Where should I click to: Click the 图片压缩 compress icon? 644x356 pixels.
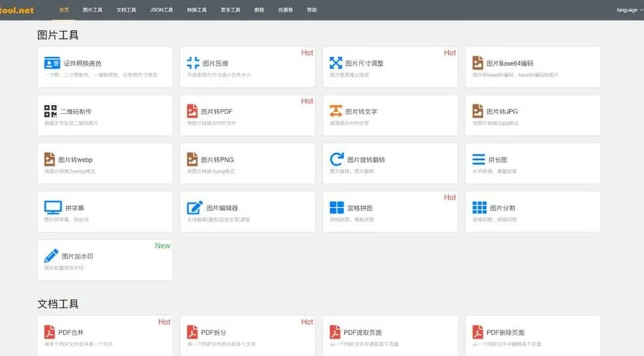(x=193, y=63)
